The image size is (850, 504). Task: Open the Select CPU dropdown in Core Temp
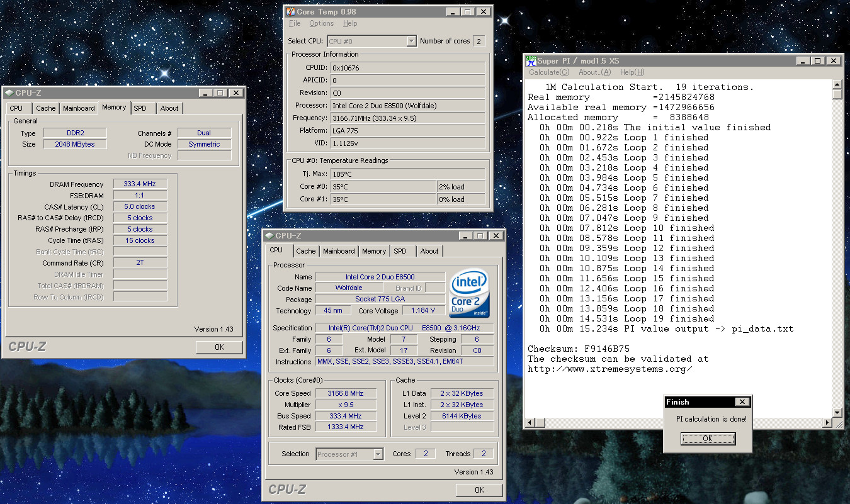click(x=411, y=42)
